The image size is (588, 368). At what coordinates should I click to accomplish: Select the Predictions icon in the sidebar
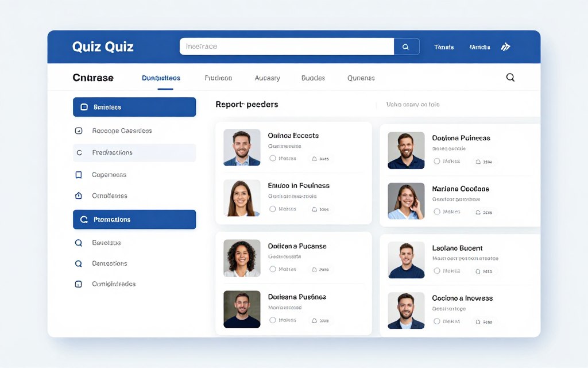tap(80, 152)
